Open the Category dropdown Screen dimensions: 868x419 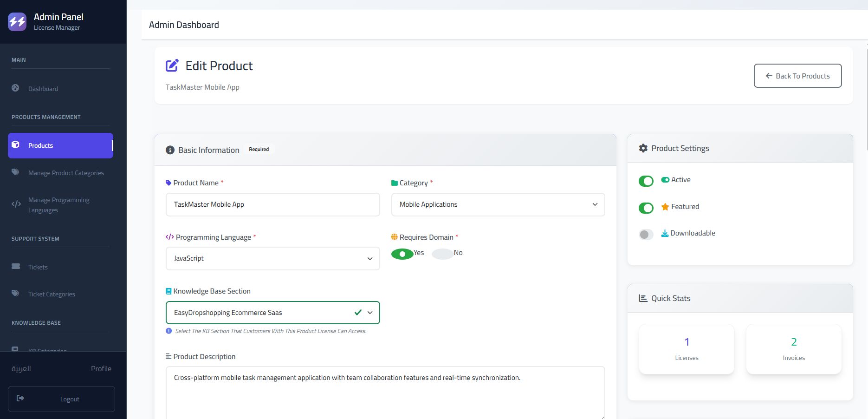coord(498,204)
